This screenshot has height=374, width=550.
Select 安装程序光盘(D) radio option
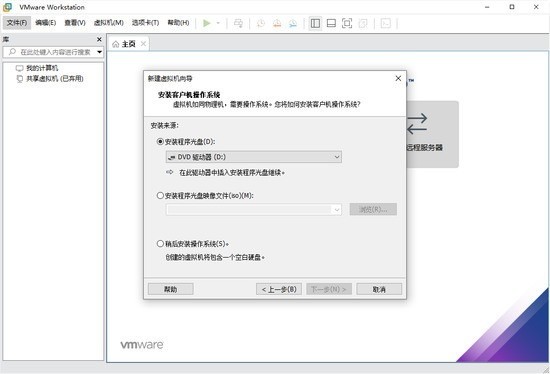tap(160, 142)
